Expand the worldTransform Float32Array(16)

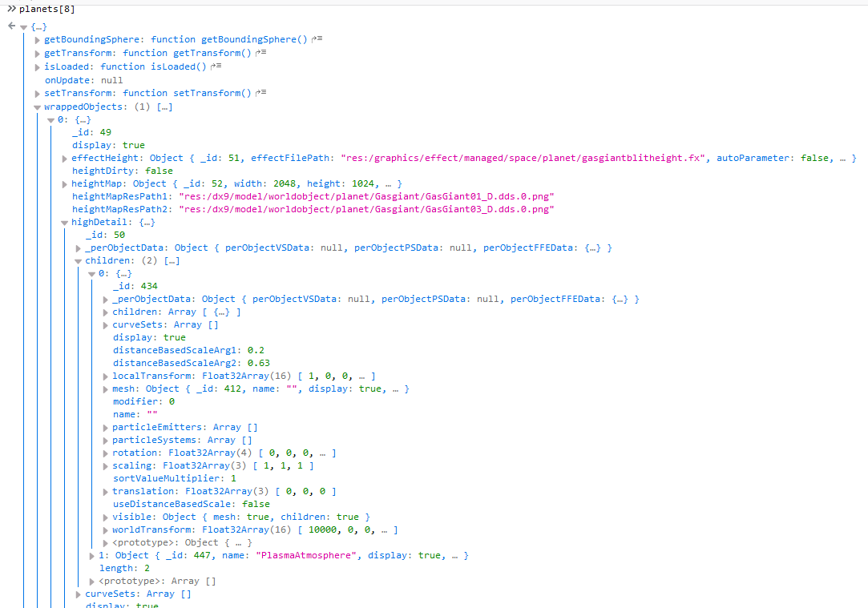tap(105, 530)
